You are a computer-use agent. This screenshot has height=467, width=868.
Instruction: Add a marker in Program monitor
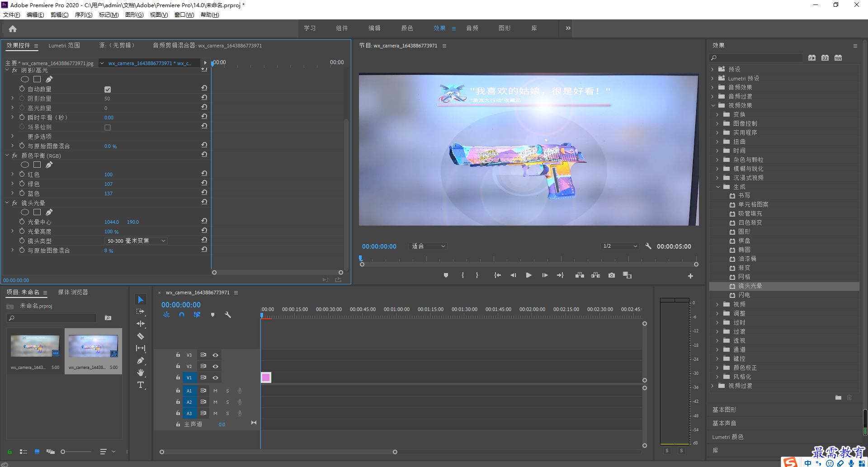point(446,275)
